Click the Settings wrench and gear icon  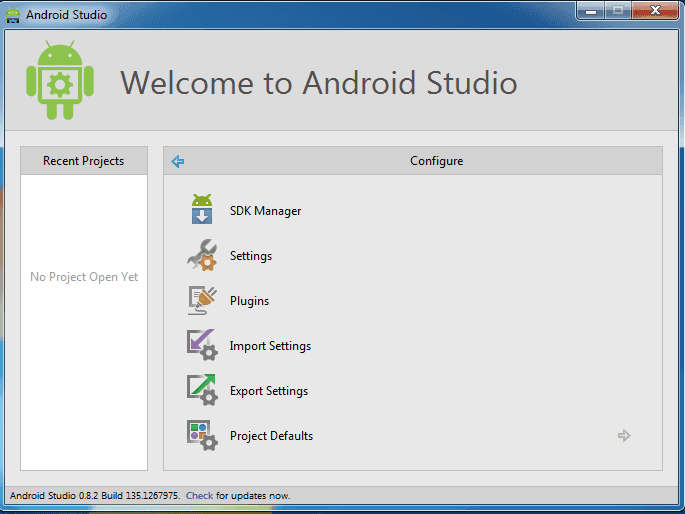click(x=202, y=255)
